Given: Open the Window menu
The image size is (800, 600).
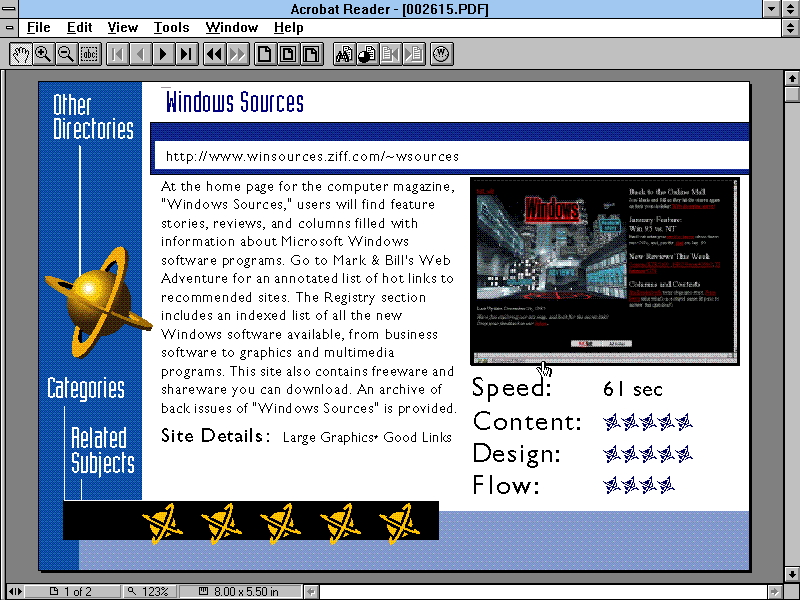Looking at the screenshot, I should coord(232,28).
